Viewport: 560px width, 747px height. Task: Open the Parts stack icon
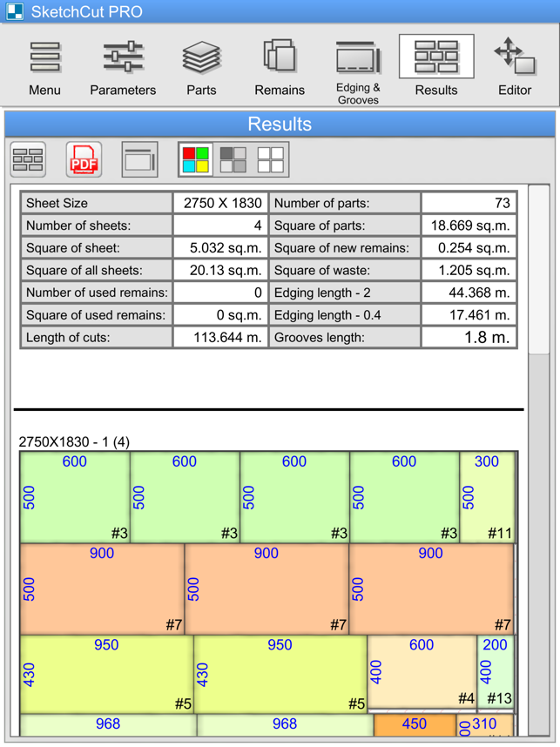pyautogui.click(x=201, y=57)
